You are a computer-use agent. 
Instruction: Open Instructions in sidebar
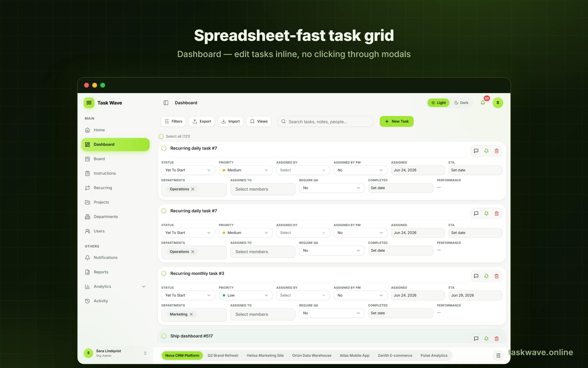[115, 173]
